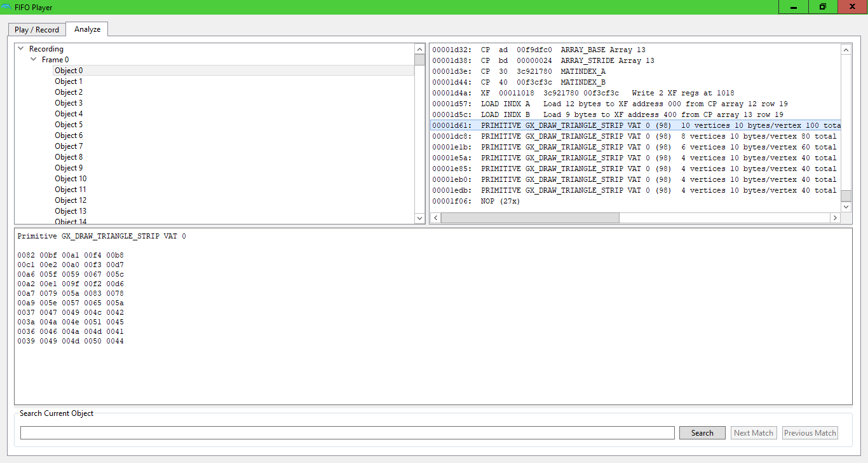Select Object 8 in the tree

(x=69, y=157)
